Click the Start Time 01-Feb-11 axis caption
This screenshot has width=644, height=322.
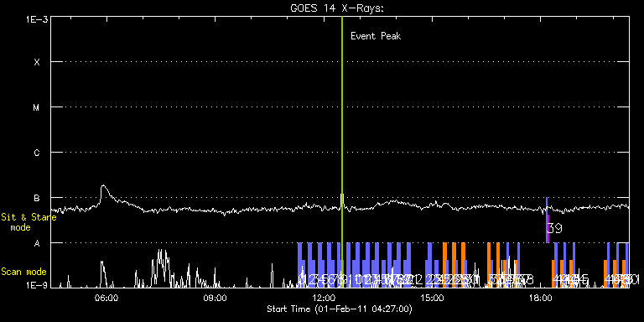click(340, 309)
